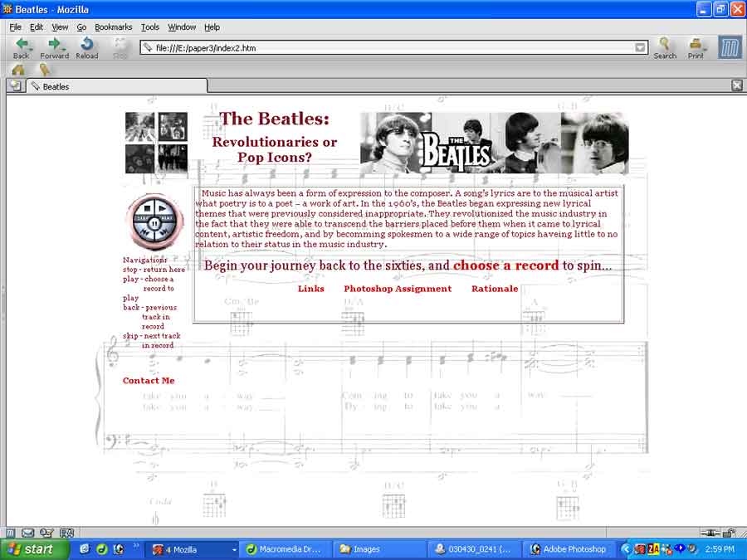The width and height of the screenshot is (747, 560).
Task: Click the Contact Me link
Action: 149,381
